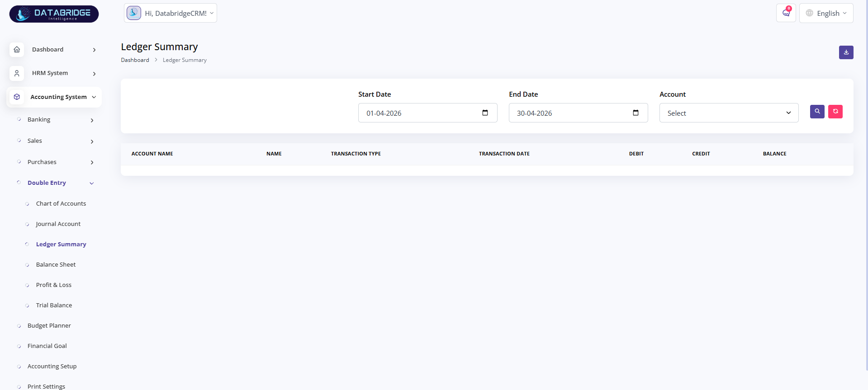Screen dimensions: 868x390
Task: Select Accounting System menu item
Action: point(58,97)
